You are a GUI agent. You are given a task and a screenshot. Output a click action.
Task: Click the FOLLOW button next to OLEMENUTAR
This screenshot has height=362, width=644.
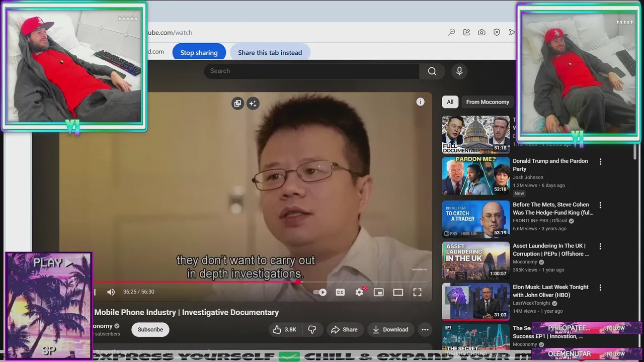pyautogui.click(x=615, y=353)
